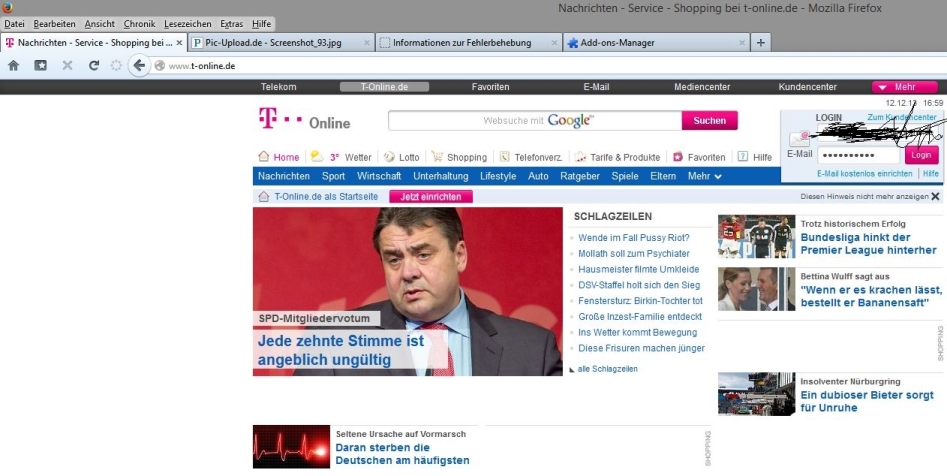Open the Lifestyle section
Image resolution: width=947 pixels, height=476 pixels.
coord(498,176)
